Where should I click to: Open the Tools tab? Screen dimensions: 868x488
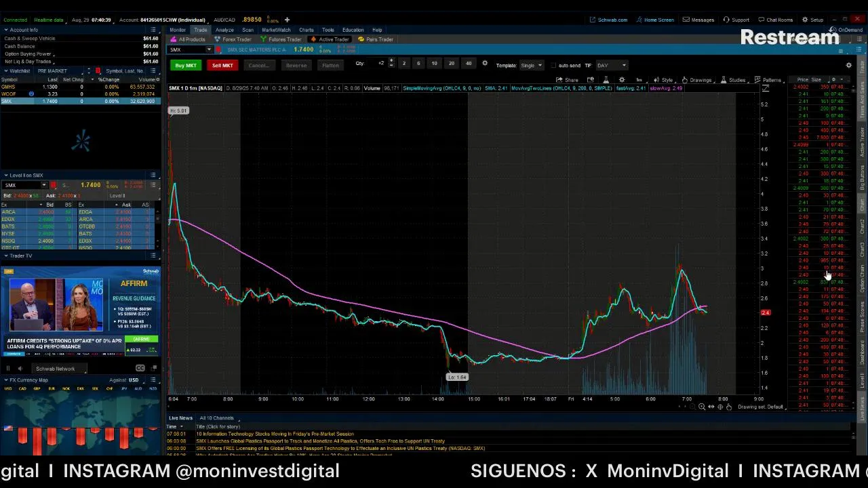tap(328, 30)
